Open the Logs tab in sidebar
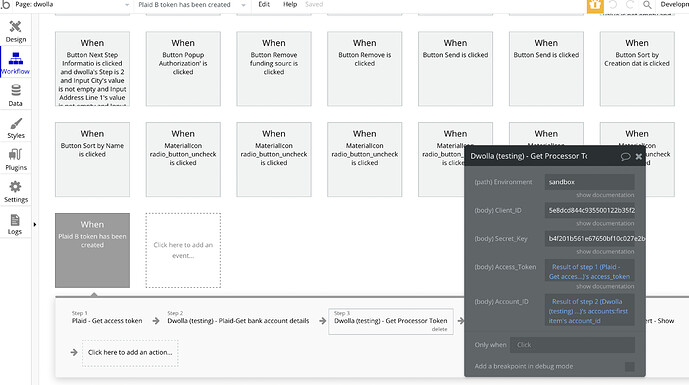The image size is (689, 385). point(15,224)
